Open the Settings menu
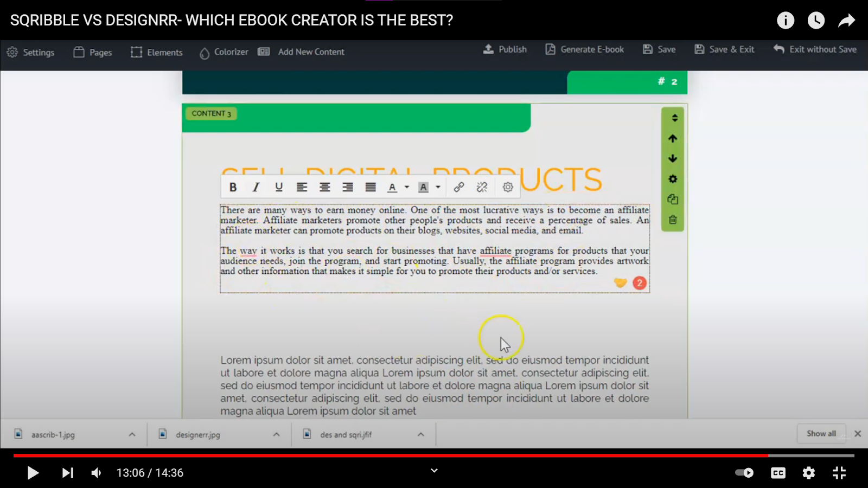 [30, 52]
